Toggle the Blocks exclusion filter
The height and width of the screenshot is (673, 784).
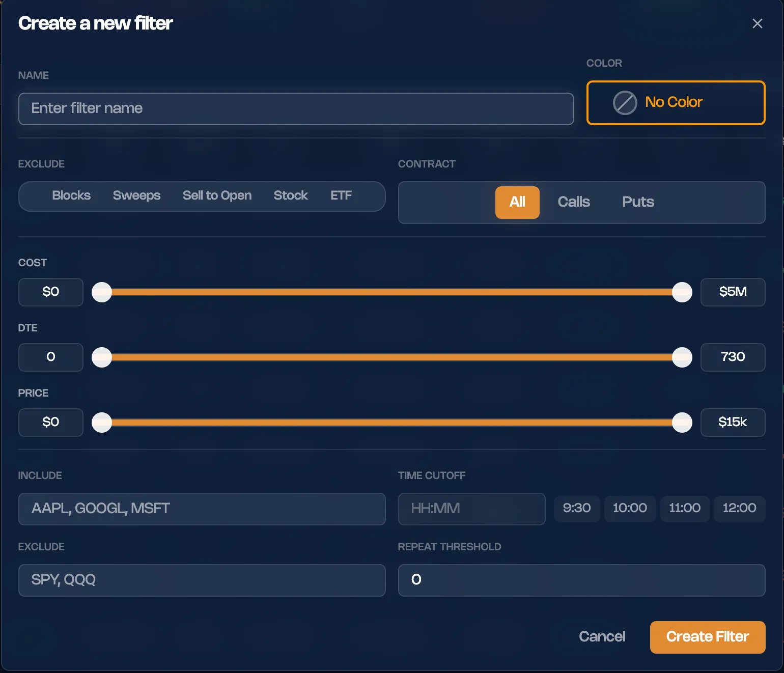pos(71,195)
